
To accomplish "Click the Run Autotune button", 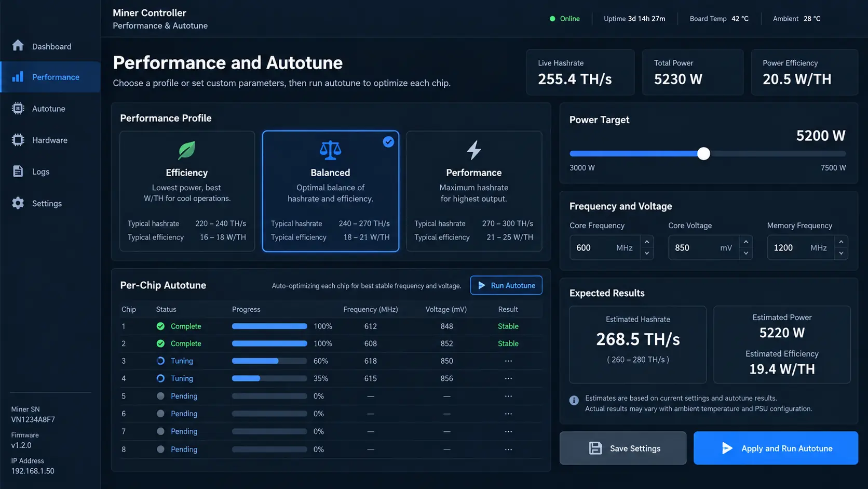I will pyautogui.click(x=506, y=285).
